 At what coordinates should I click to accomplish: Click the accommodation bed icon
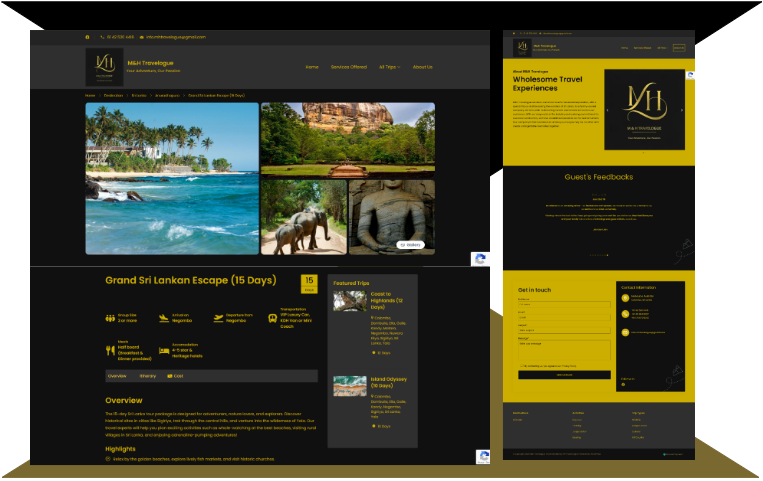(164, 351)
